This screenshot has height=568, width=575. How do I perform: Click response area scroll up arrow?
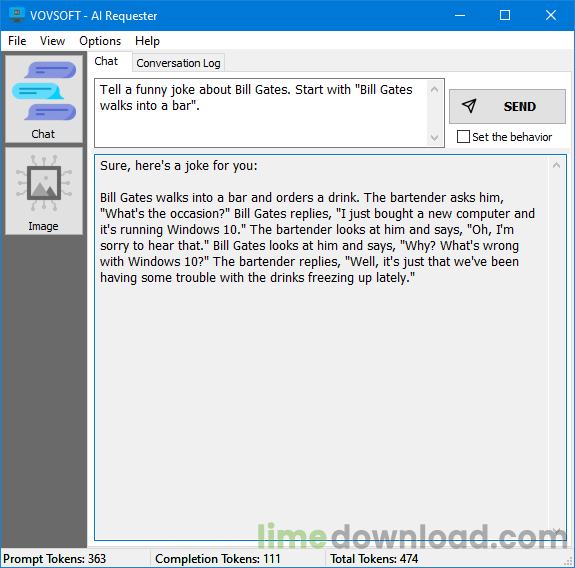coord(556,165)
